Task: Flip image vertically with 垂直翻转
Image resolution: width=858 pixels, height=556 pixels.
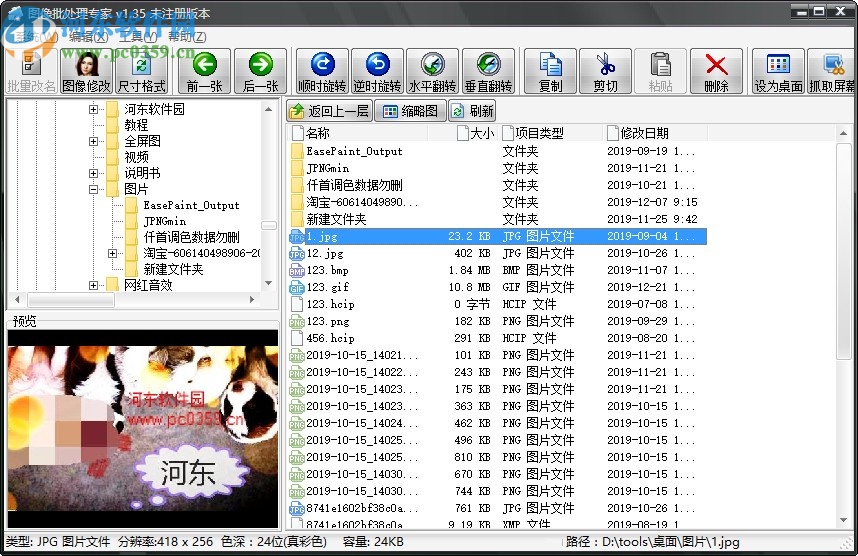Action: [x=488, y=72]
